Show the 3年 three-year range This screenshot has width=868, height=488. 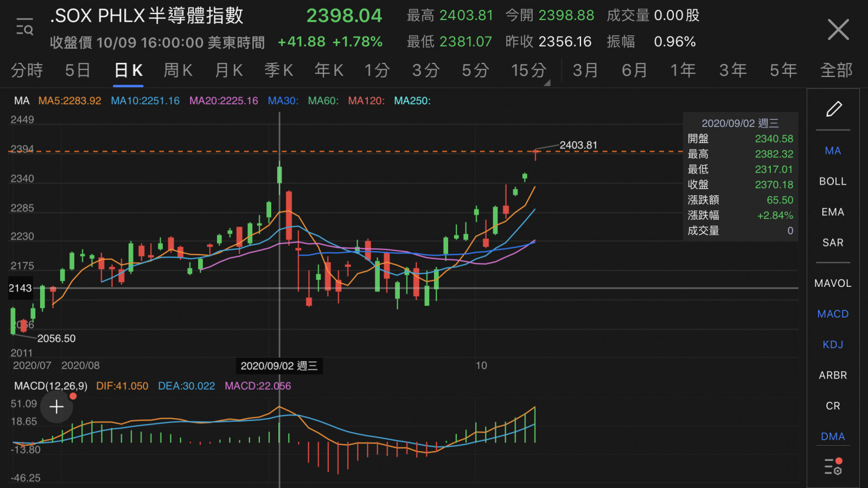[x=733, y=70]
